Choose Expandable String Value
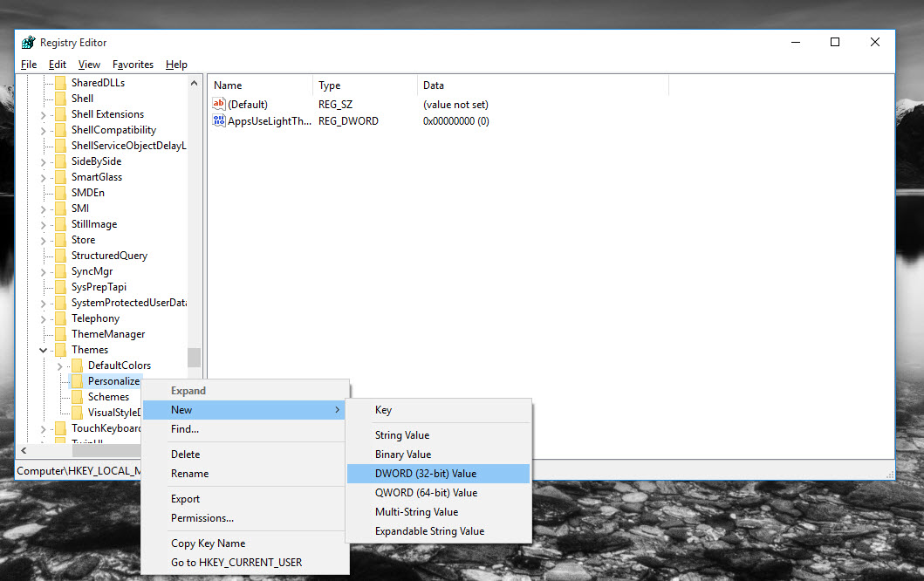This screenshot has height=581, width=924. [438, 531]
